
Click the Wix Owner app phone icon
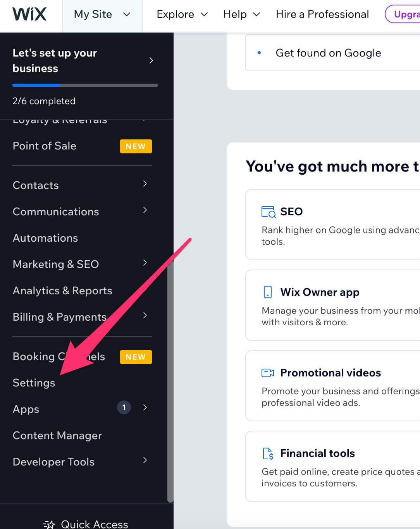click(268, 292)
